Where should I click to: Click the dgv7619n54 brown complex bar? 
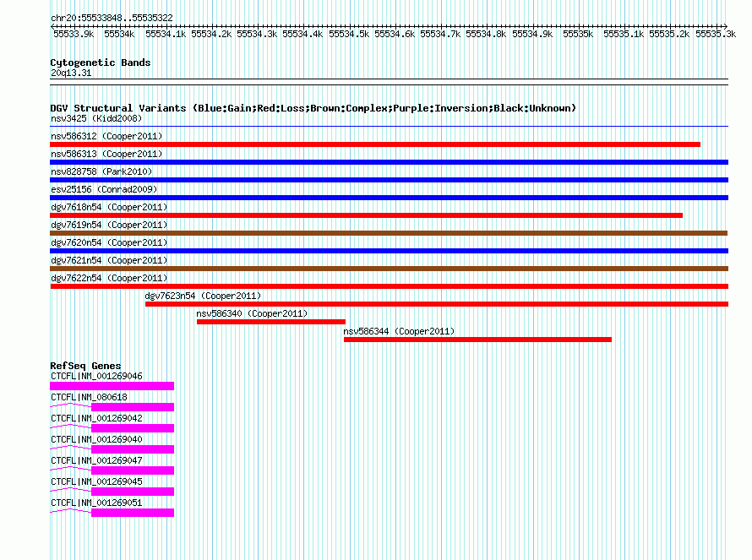389,233
